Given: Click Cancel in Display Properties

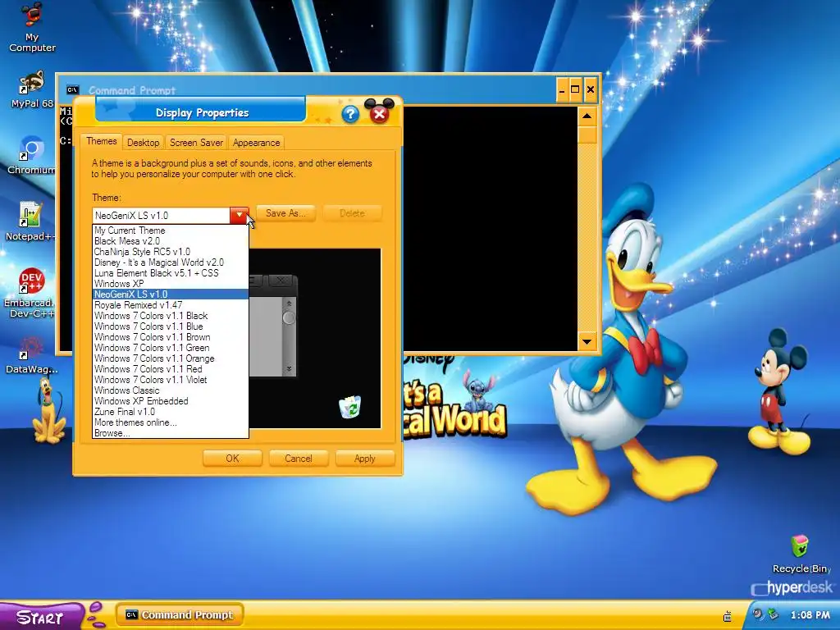Looking at the screenshot, I should (x=299, y=459).
